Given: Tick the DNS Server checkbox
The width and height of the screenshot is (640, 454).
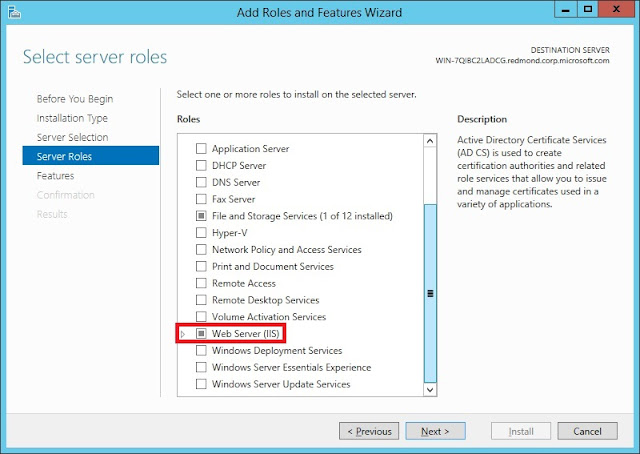Looking at the screenshot, I should [x=201, y=183].
